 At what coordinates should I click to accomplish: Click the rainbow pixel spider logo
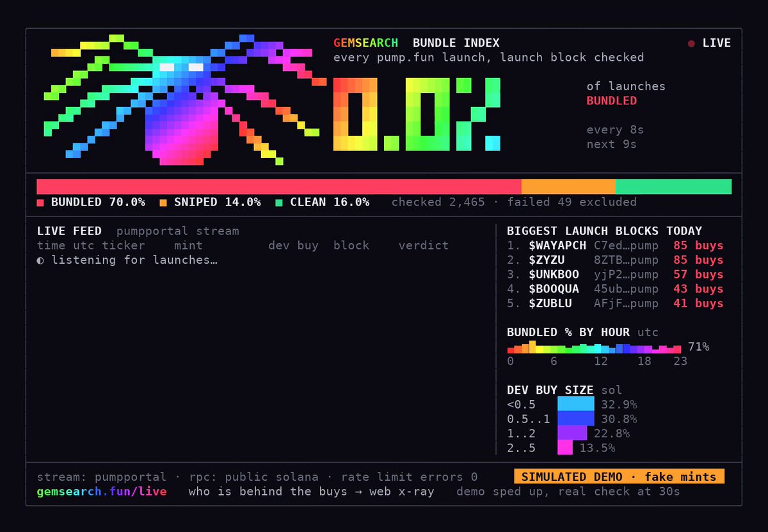click(x=185, y=100)
